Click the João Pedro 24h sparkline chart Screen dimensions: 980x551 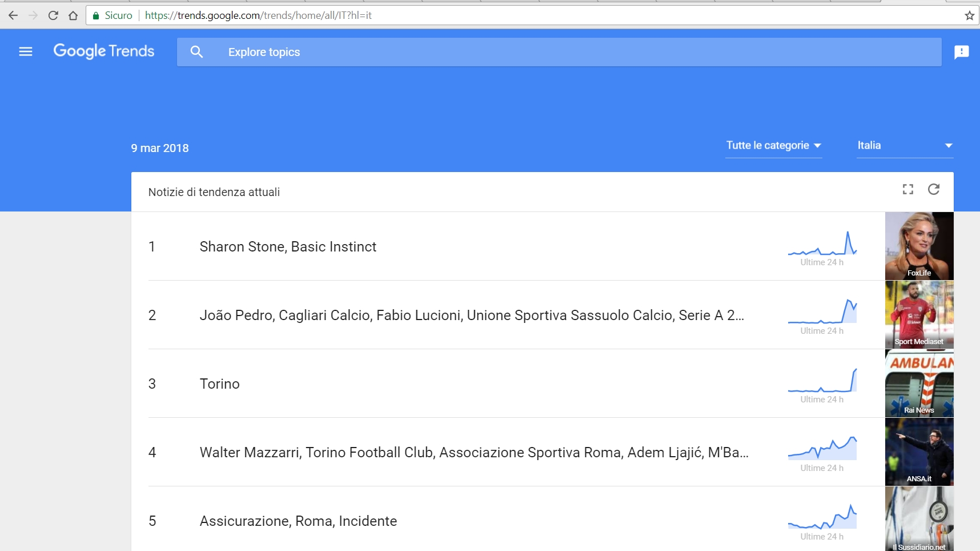(822, 312)
